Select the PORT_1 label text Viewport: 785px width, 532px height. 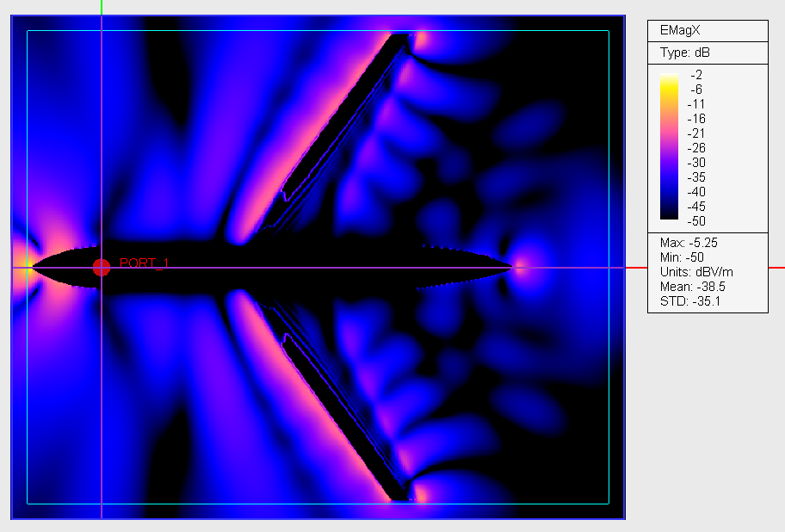145,263
